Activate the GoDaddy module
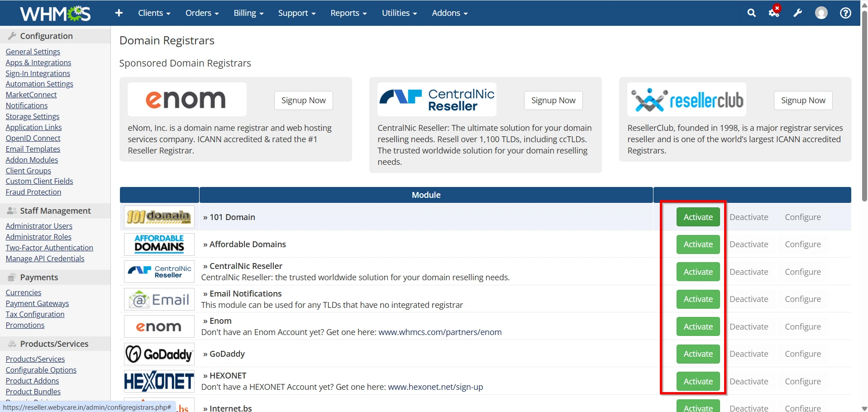This screenshot has height=412, width=868. (x=698, y=354)
